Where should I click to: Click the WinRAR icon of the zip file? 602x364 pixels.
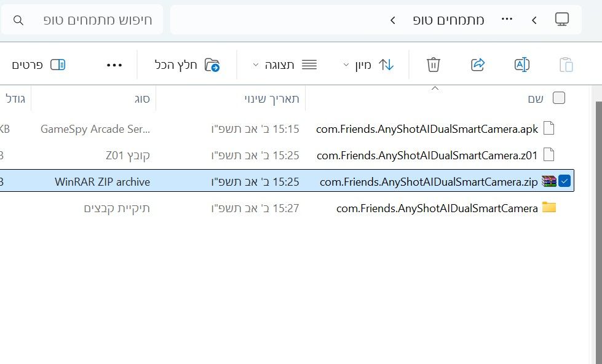549,181
